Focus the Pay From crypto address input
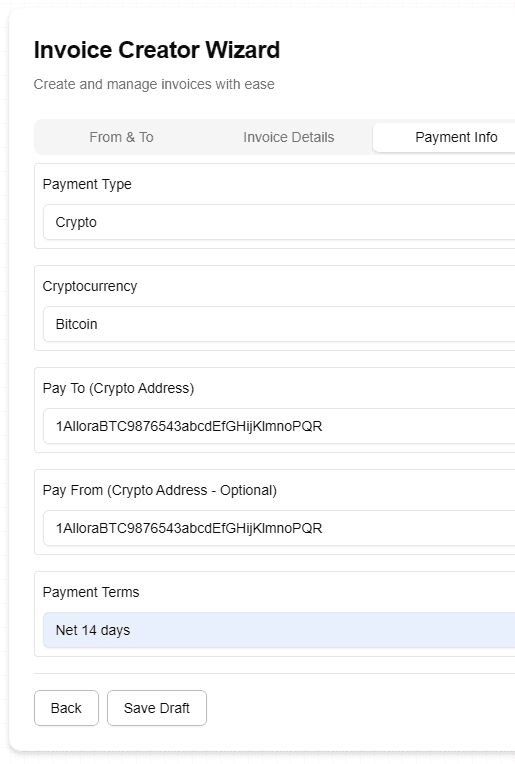 279,528
